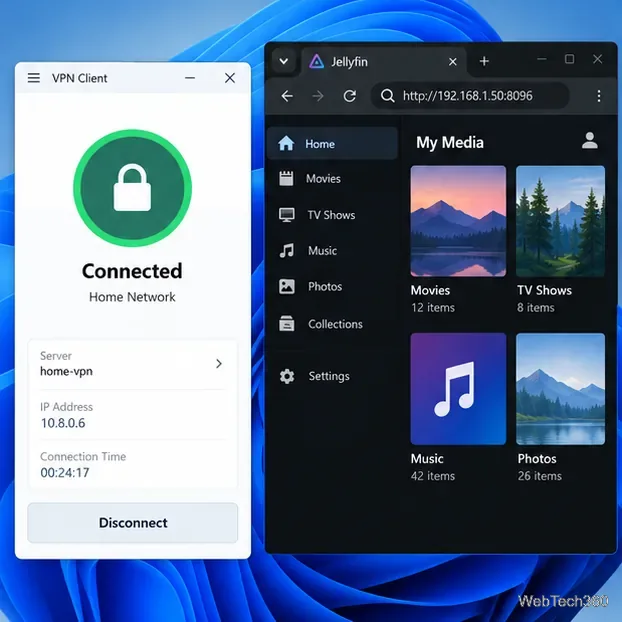Click the "8 items" count text
The image size is (622, 622).
tap(536, 308)
